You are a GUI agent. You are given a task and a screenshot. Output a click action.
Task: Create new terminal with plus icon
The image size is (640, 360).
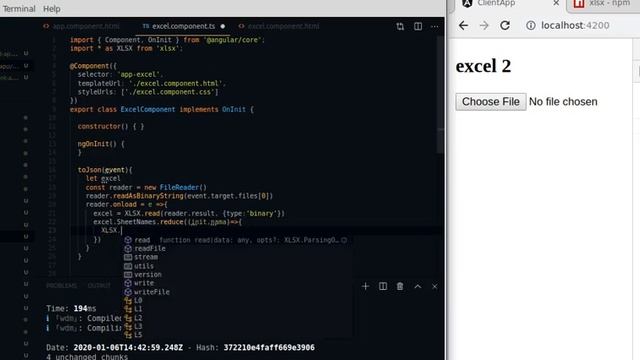pos(365,287)
